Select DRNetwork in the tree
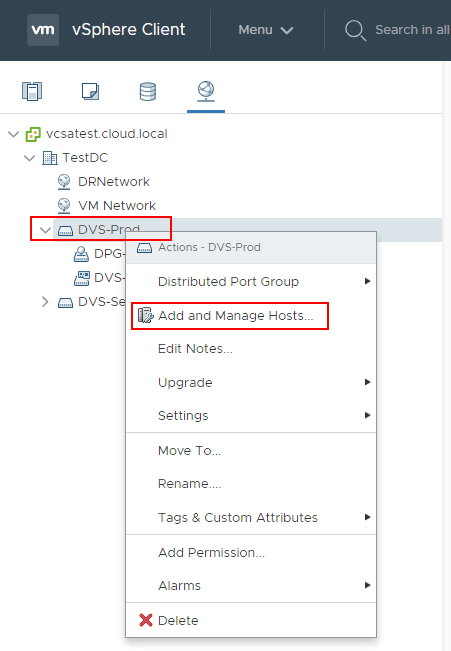Viewport: 451px width, 651px height. pos(114,182)
